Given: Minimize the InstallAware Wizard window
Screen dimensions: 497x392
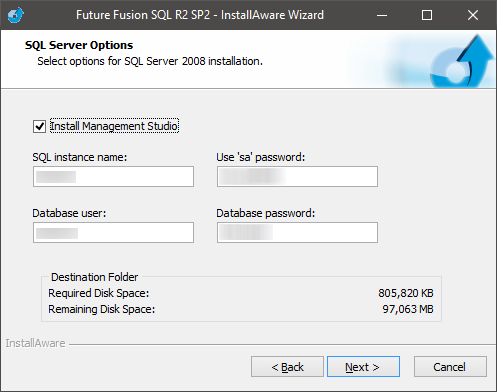Looking at the screenshot, I should (382, 15).
